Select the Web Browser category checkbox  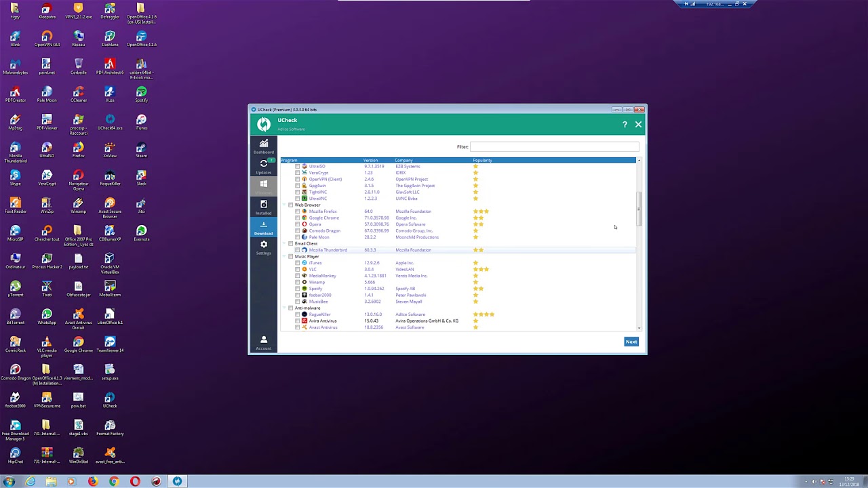click(291, 205)
